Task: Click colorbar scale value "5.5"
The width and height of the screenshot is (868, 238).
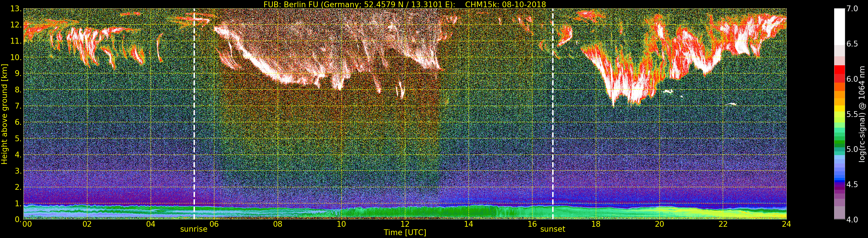Action: pos(852,114)
